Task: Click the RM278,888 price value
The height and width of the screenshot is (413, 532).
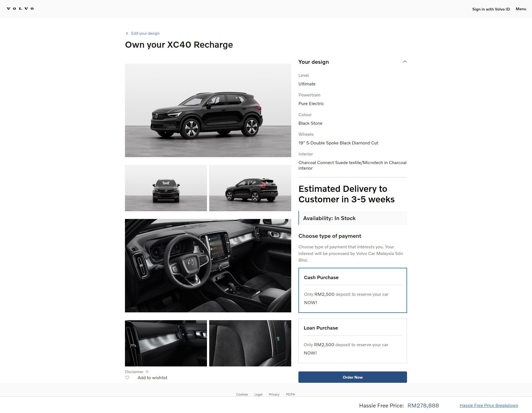Action: tap(423, 406)
